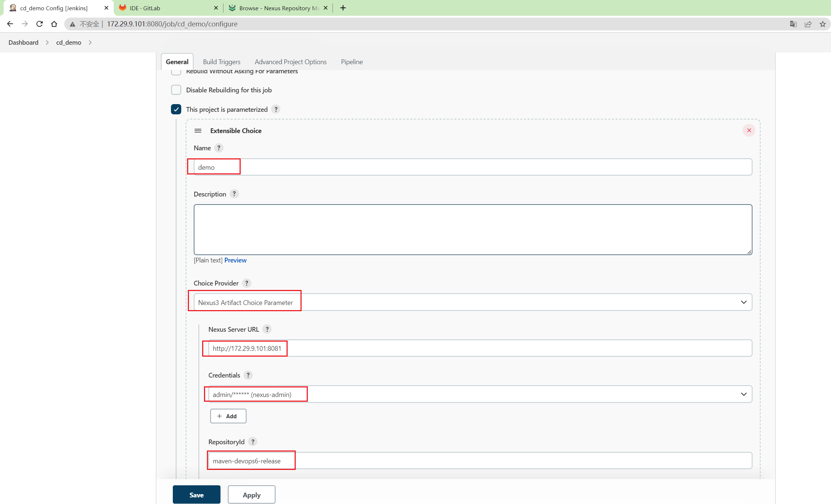This screenshot has width=831, height=504.
Task: Click the share page icon
Action: click(808, 24)
